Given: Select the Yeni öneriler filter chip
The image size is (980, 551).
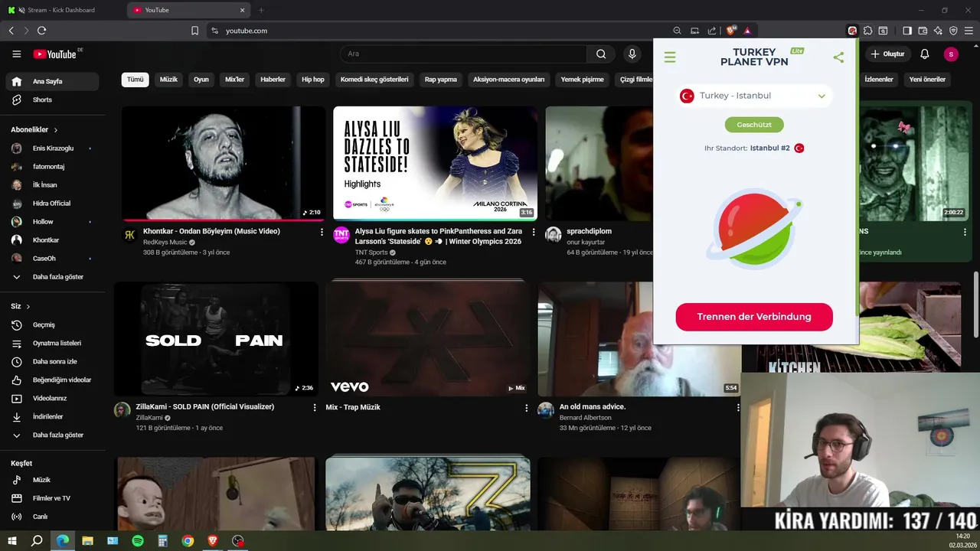Looking at the screenshot, I should pos(927,80).
